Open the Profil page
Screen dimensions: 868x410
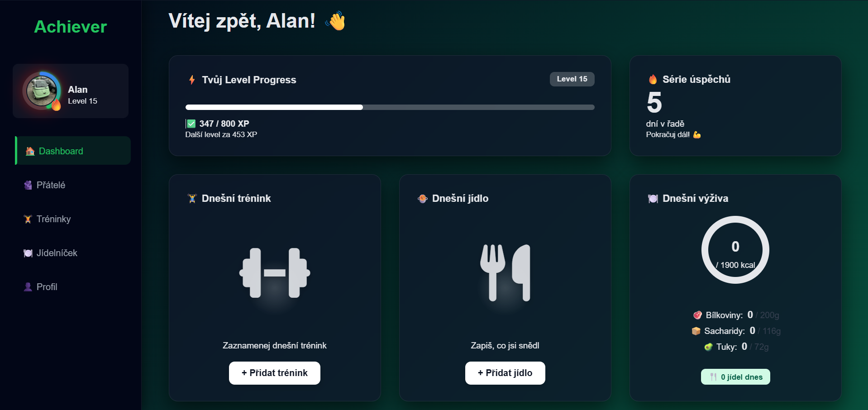pyautogui.click(x=47, y=287)
